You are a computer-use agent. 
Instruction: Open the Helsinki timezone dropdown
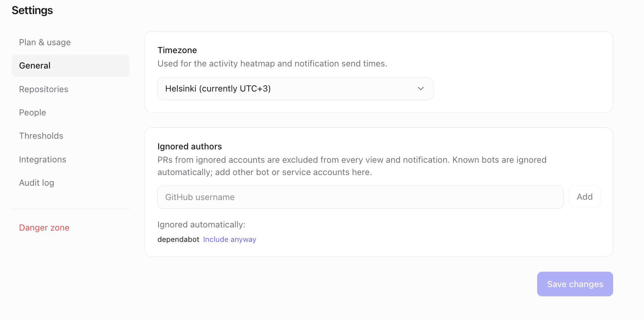[295, 89]
